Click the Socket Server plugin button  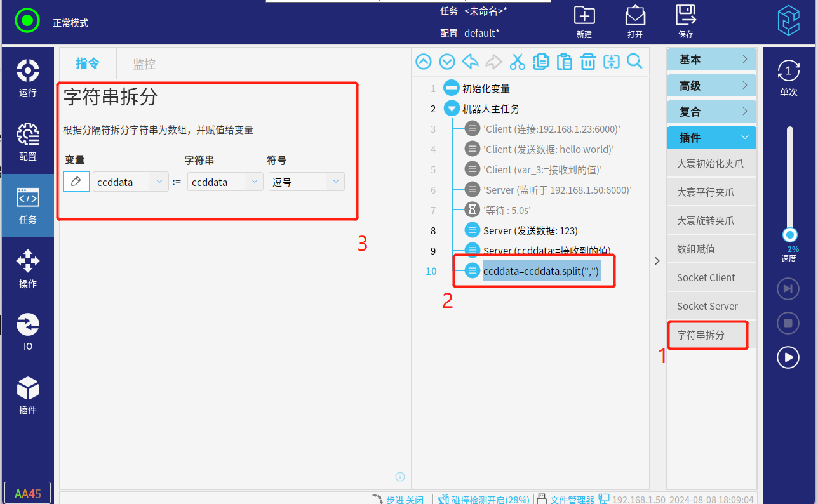pyautogui.click(x=710, y=306)
